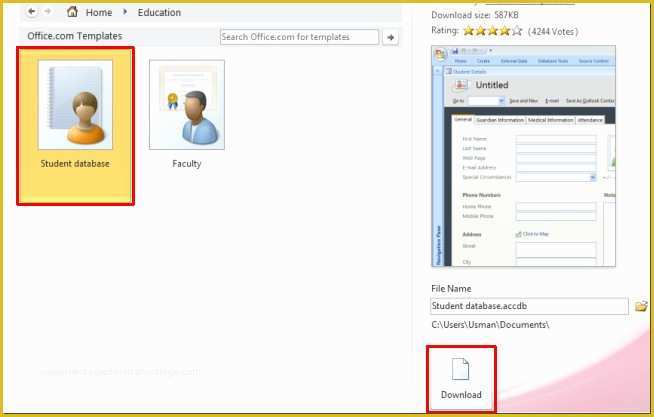Click the Documents path text

(x=490, y=325)
